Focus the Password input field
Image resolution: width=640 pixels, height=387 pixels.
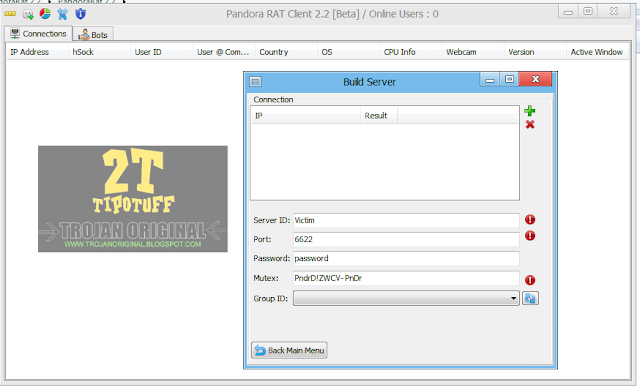tap(406, 258)
